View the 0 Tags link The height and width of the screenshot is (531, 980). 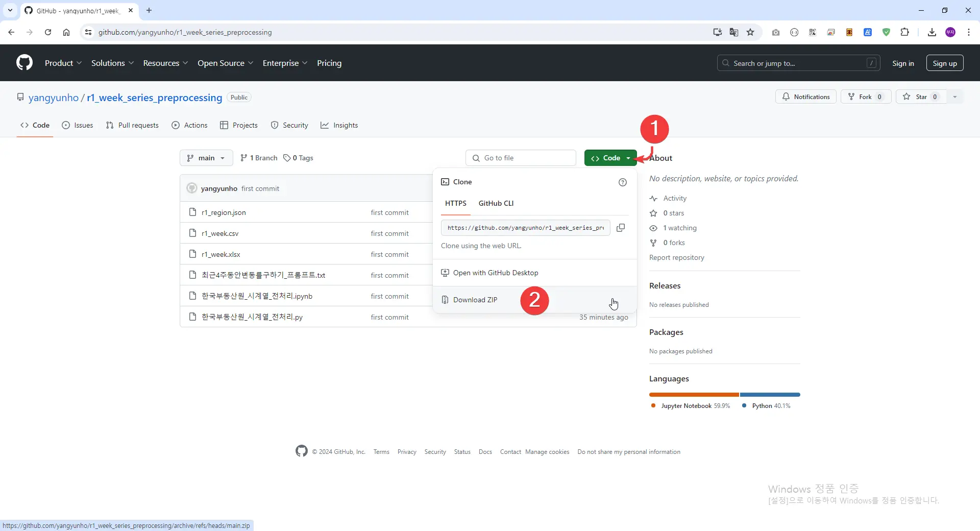point(298,158)
